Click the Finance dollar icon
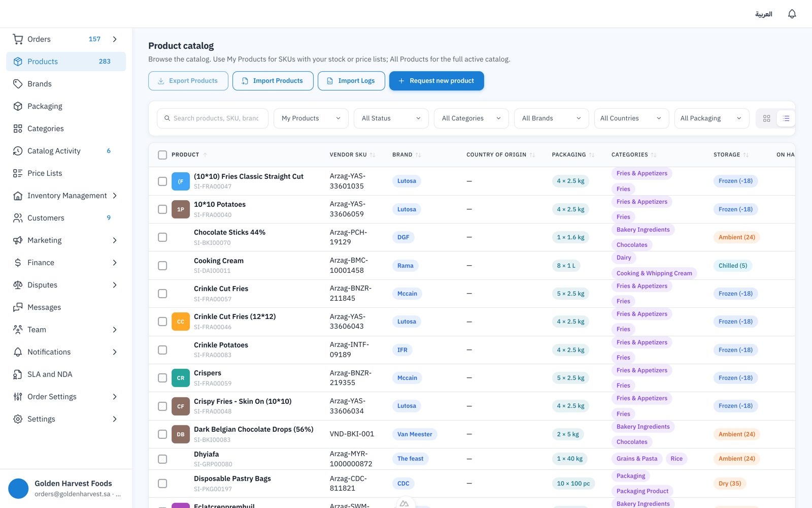812x508 pixels. click(18, 263)
